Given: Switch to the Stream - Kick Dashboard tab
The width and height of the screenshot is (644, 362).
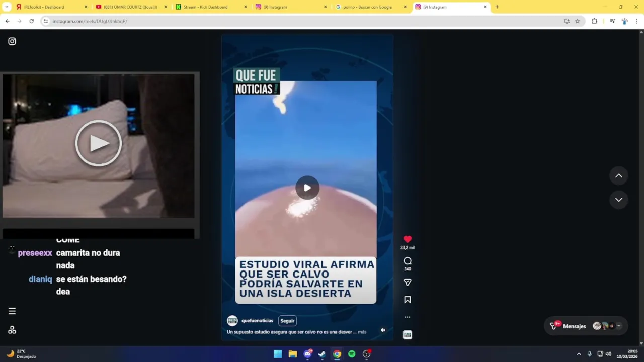Looking at the screenshot, I should coord(211,7).
